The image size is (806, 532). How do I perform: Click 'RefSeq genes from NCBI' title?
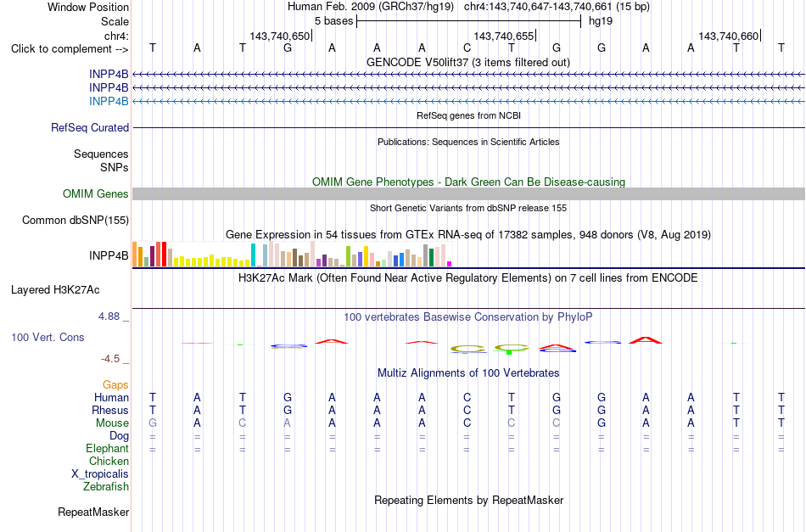(x=468, y=115)
